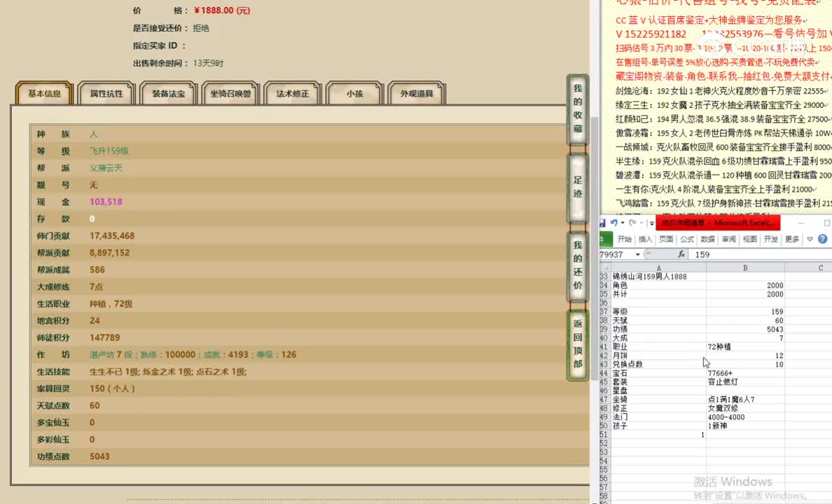Viewport: 832px width, 504px height.
Task: Open the 装备法宝 tab
Action: point(168,93)
